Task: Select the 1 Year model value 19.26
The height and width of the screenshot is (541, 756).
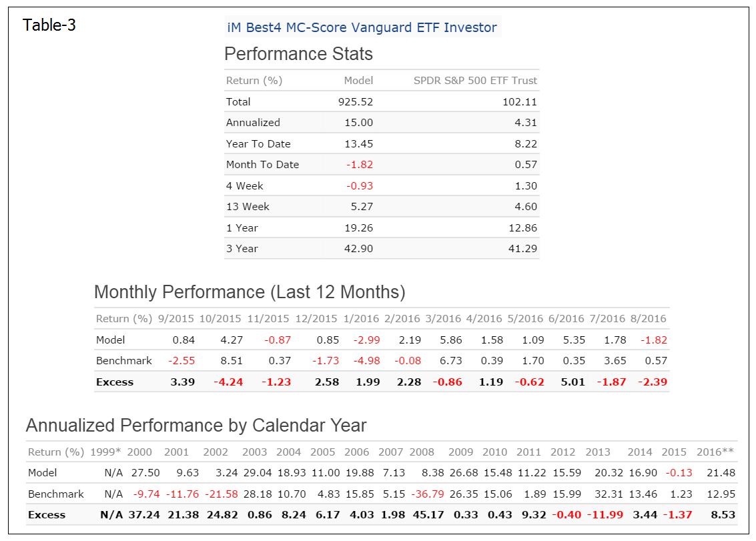Action: tap(359, 227)
